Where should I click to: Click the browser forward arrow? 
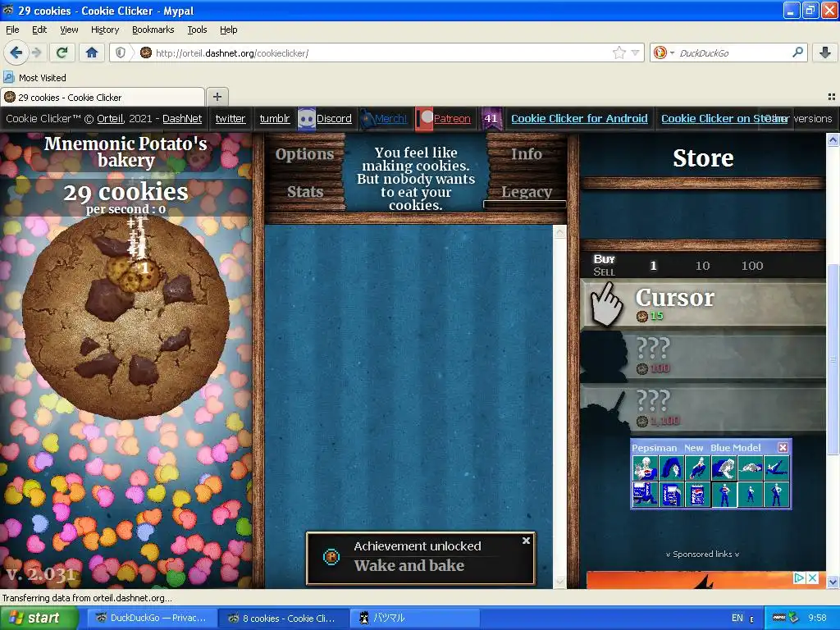[x=36, y=52]
